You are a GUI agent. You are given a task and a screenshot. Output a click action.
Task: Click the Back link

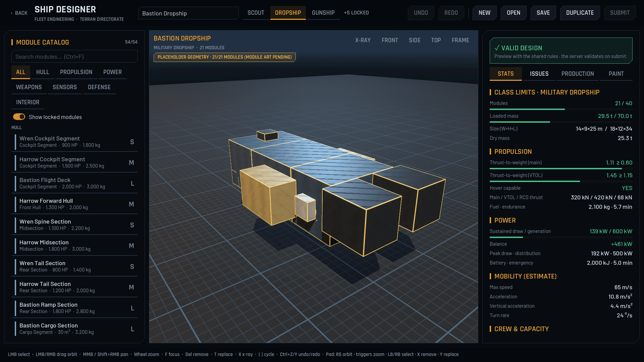(19, 13)
